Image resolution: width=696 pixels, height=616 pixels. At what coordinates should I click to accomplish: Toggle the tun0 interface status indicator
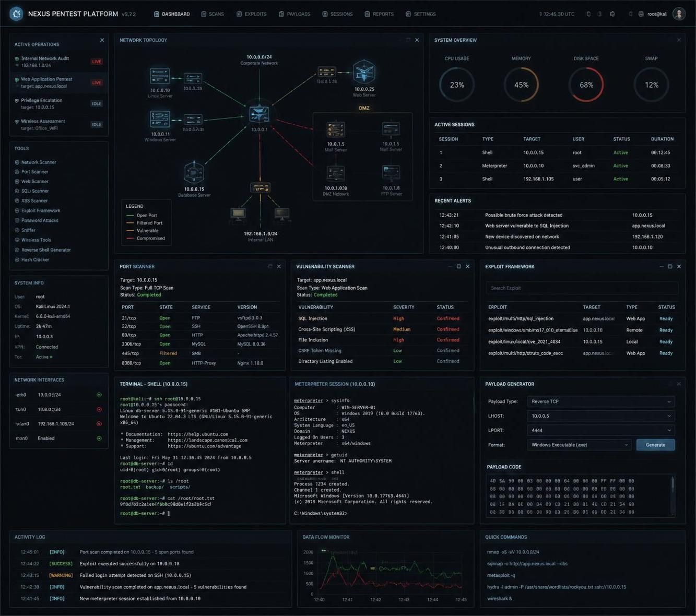[x=99, y=409]
